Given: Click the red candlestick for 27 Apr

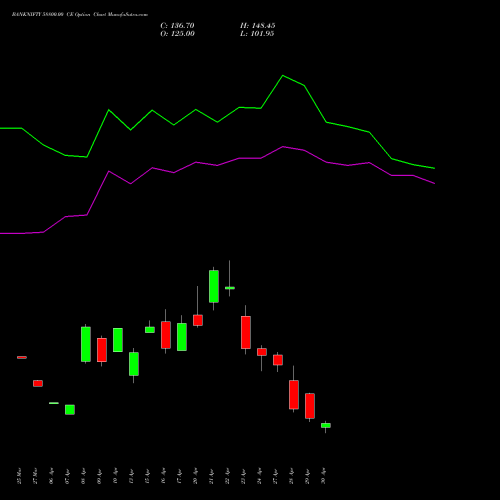Looking at the screenshot, I should [278, 360].
